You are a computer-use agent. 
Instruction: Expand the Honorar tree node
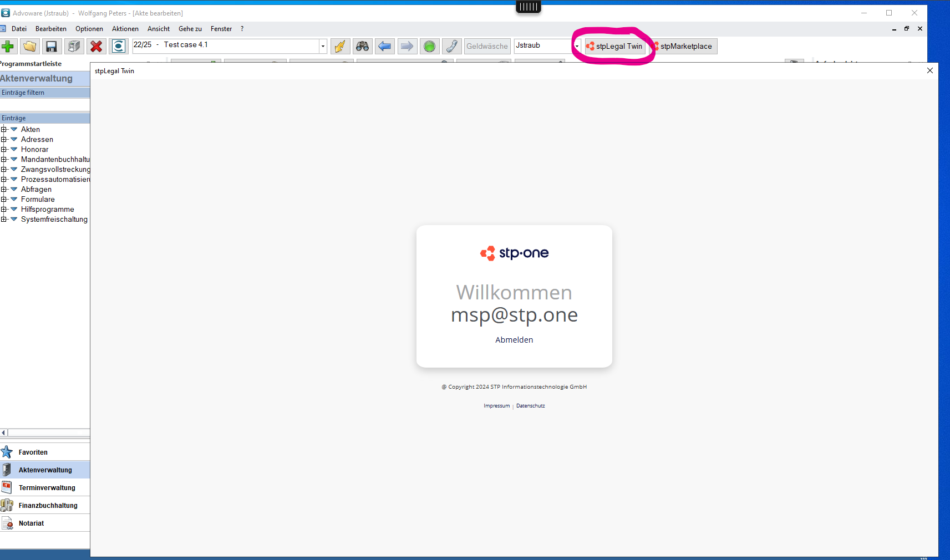click(x=4, y=149)
